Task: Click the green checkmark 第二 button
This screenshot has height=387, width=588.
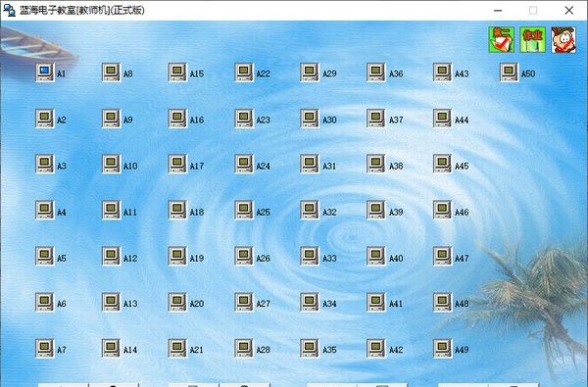Action: (x=502, y=40)
